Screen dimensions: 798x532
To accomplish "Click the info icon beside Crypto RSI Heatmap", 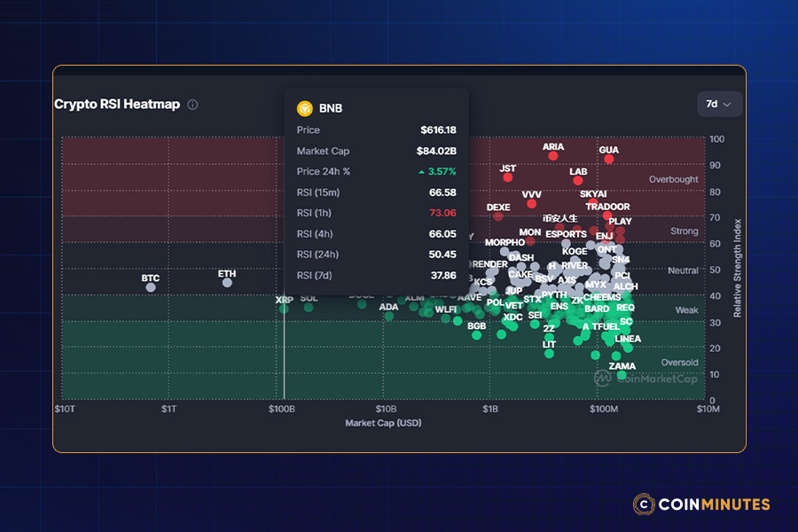I will click(193, 105).
